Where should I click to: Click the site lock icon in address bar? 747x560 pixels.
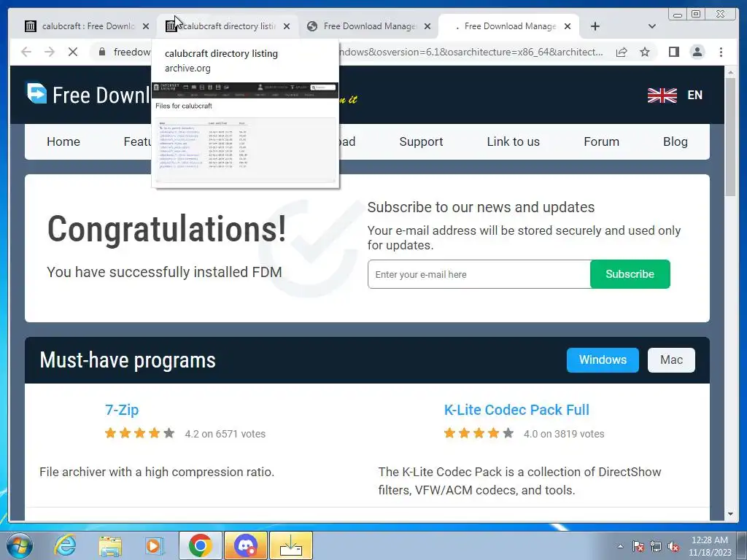coord(101,52)
